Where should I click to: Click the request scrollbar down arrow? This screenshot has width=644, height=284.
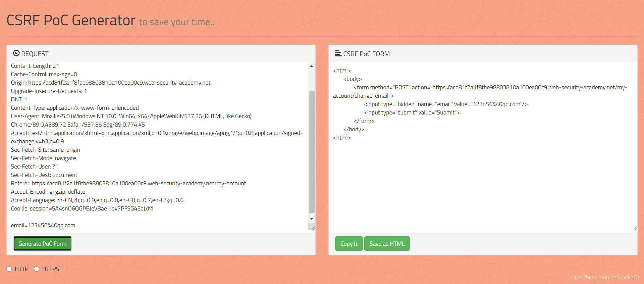point(312,219)
